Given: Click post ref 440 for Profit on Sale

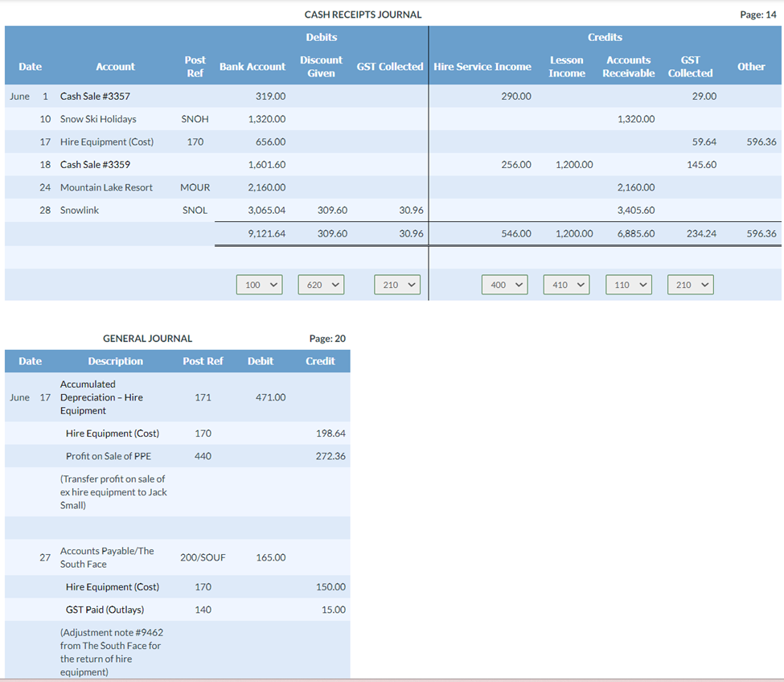Looking at the screenshot, I should click(x=203, y=456).
